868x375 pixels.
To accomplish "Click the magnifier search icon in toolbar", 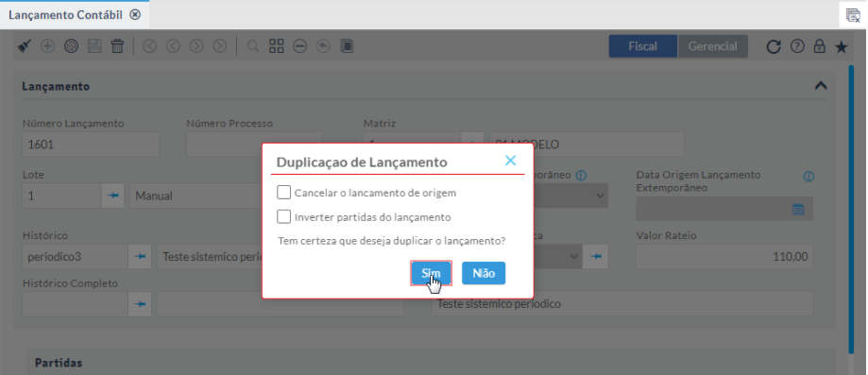I will (x=253, y=46).
